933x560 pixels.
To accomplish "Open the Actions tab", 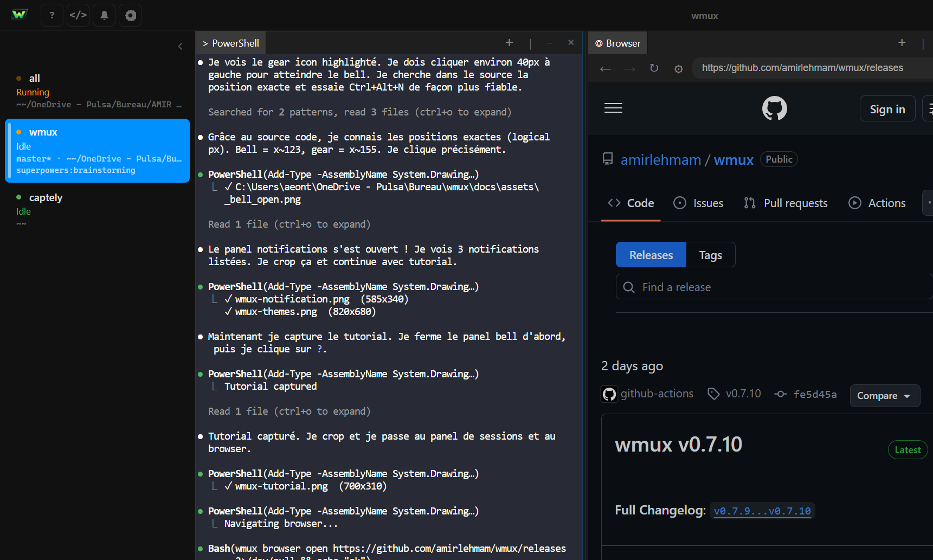I will (877, 203).
